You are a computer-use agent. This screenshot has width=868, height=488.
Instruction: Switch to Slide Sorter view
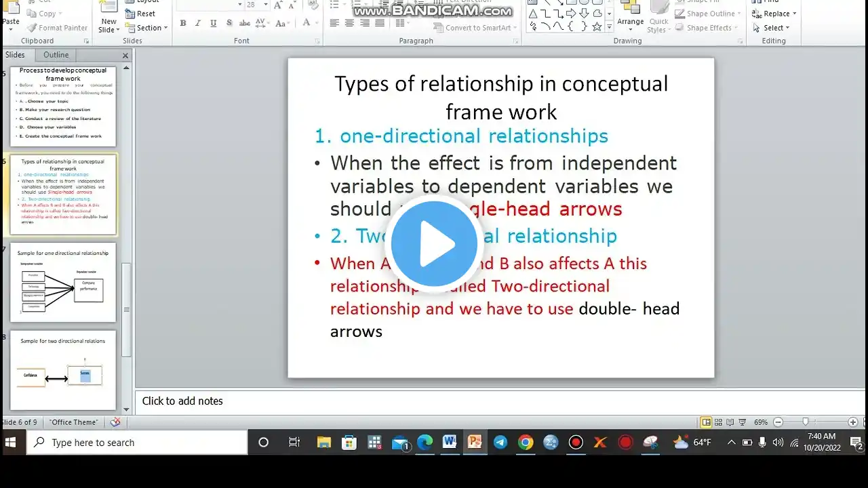tap(719, 422)
